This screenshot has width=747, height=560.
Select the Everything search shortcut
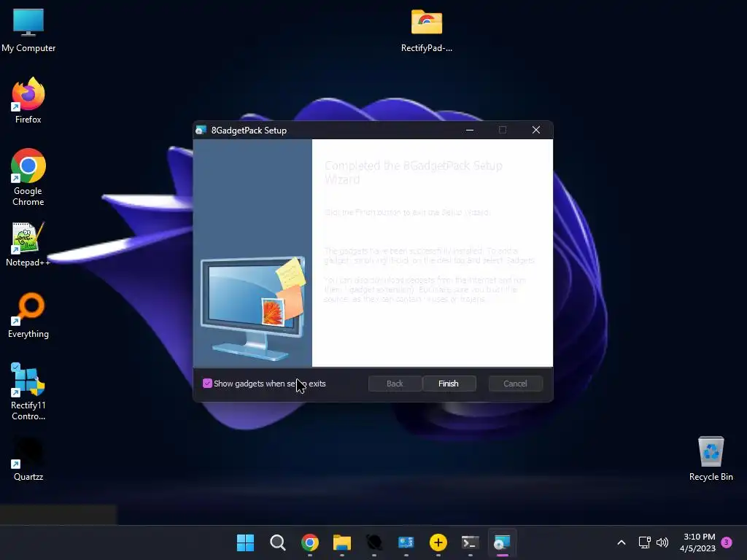tap(28, 315)
